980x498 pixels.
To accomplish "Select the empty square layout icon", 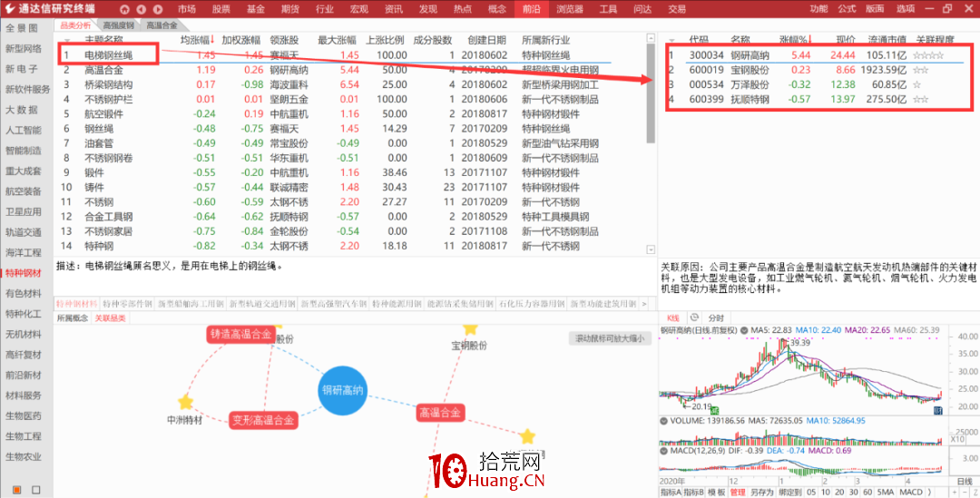I will coord(36,489).
